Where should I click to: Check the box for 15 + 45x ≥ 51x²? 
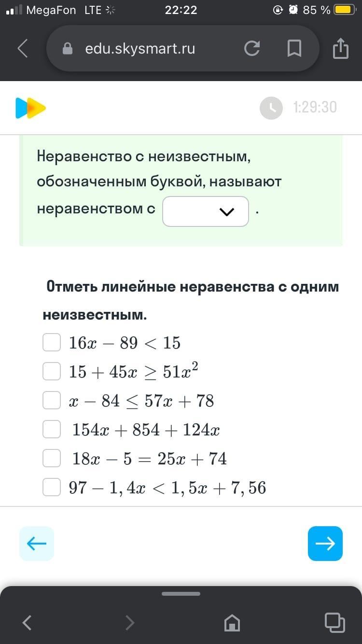coord(52,371)
